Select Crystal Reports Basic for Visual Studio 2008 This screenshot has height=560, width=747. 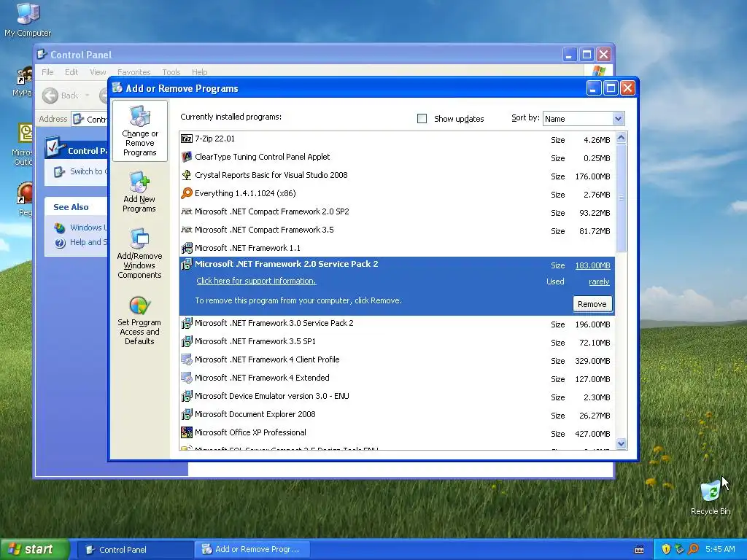click(x=397, y=175)
